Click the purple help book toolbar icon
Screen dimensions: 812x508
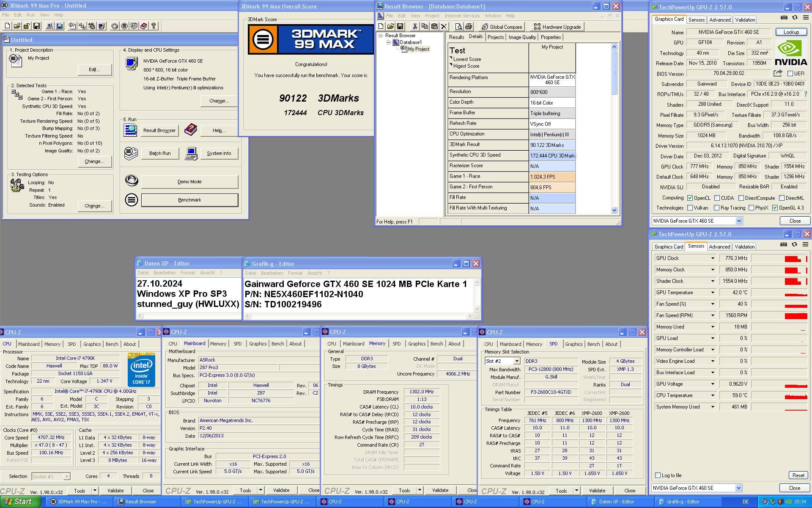pyautogui.click(x=144, y=26)
